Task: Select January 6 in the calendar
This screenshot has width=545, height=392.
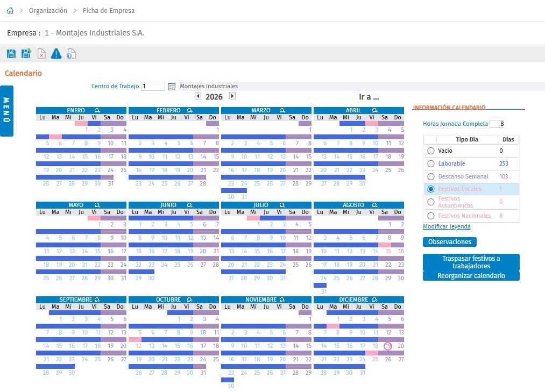Action: 60,143
